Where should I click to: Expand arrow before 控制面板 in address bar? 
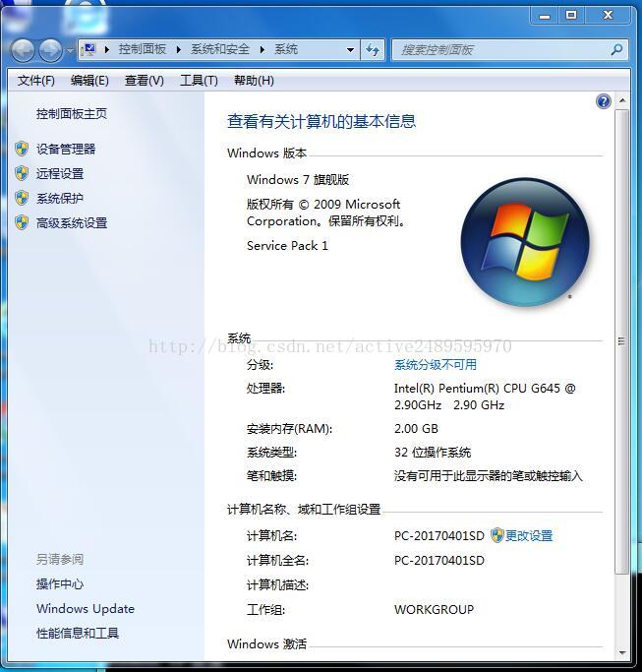(107, 50)
